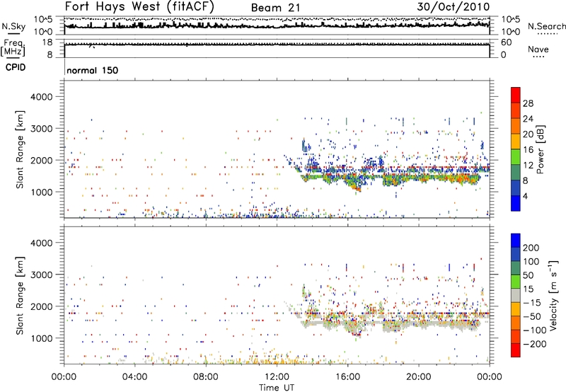
Task: Click the 20:00 time axis tick label
Action: click(x=418, y=377)
